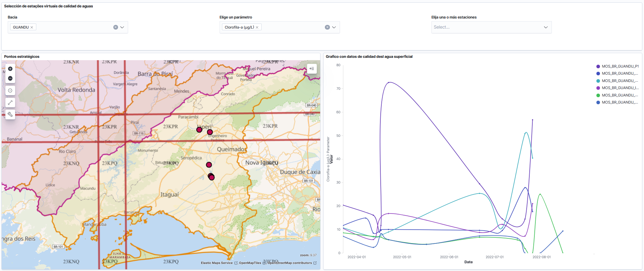Image resolution: width=644 pixels, height=271 pixels.
Task: Open the OpenStreetMap contributors link
Action: (x=290, y=263)
